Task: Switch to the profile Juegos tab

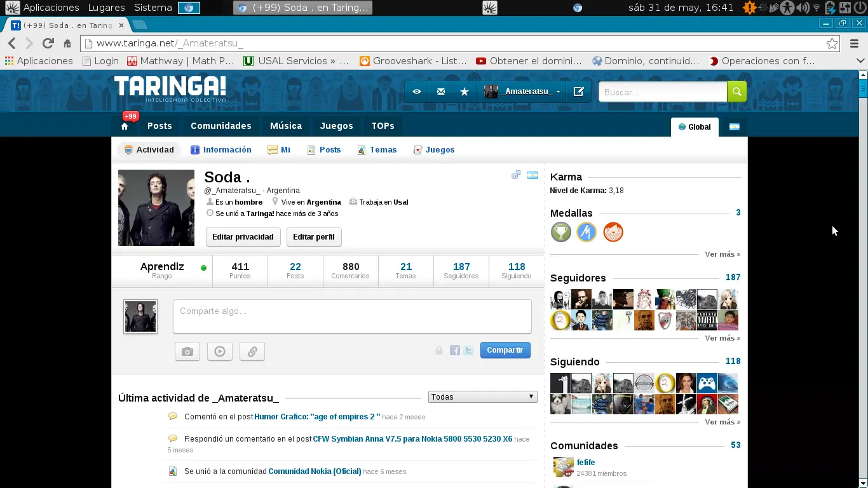Action: point(434,150)
